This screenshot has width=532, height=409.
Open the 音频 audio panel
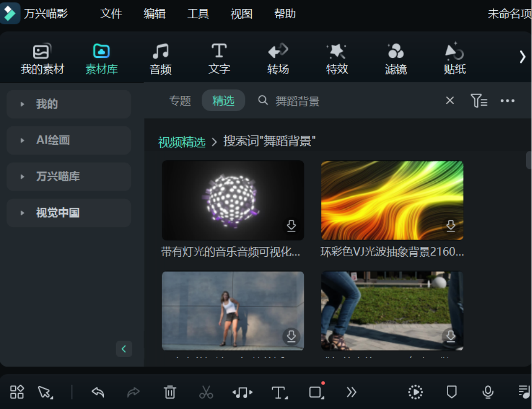pos(161,59)
